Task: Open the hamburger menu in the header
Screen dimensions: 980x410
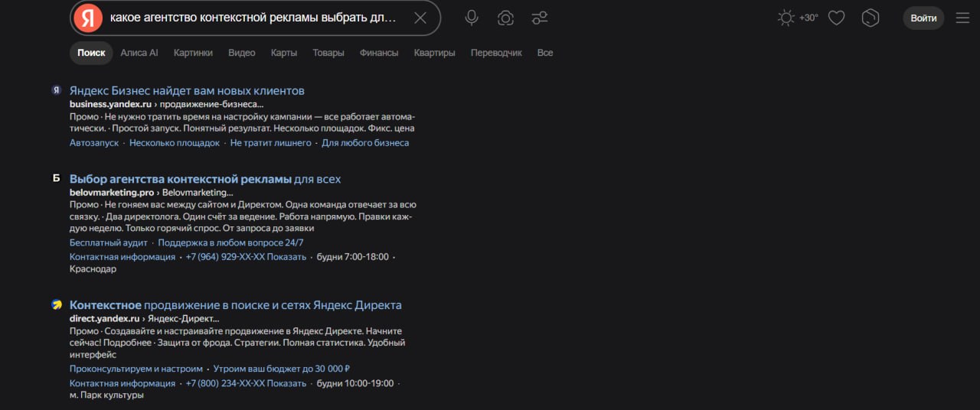Action: point(962,18)
